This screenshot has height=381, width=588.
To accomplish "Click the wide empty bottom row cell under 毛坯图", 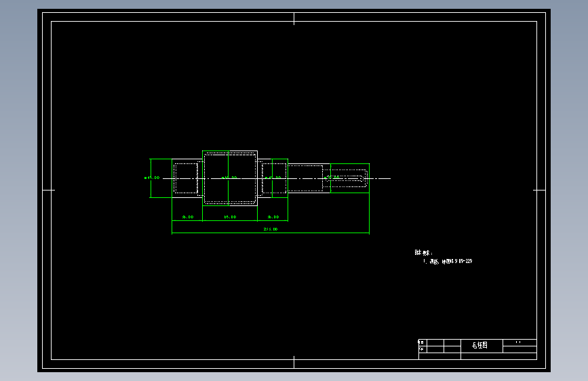I will [498, 356].
